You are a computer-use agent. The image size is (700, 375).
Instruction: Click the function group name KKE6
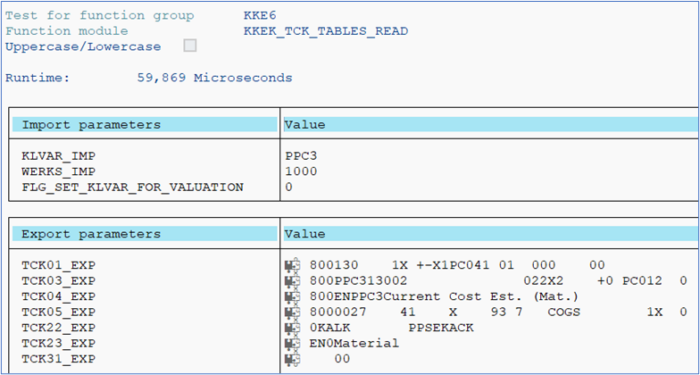click(260, 16)
